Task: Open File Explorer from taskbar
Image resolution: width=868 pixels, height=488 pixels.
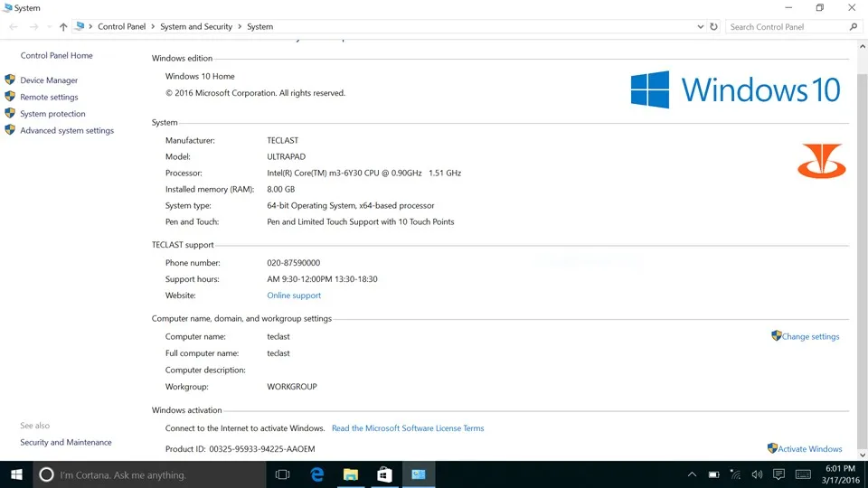Action: pyautogui.click(x=351, y=474)
